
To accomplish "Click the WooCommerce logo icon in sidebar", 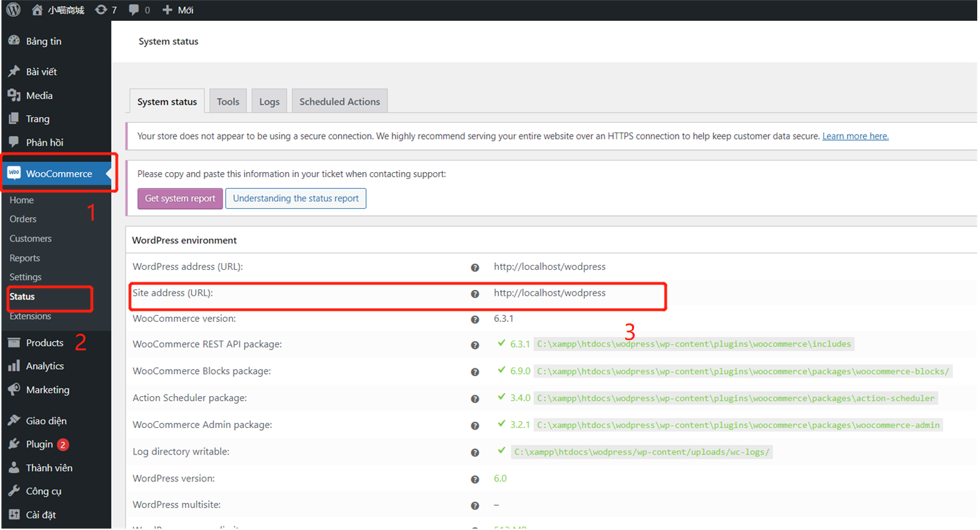I will point(14,173).
